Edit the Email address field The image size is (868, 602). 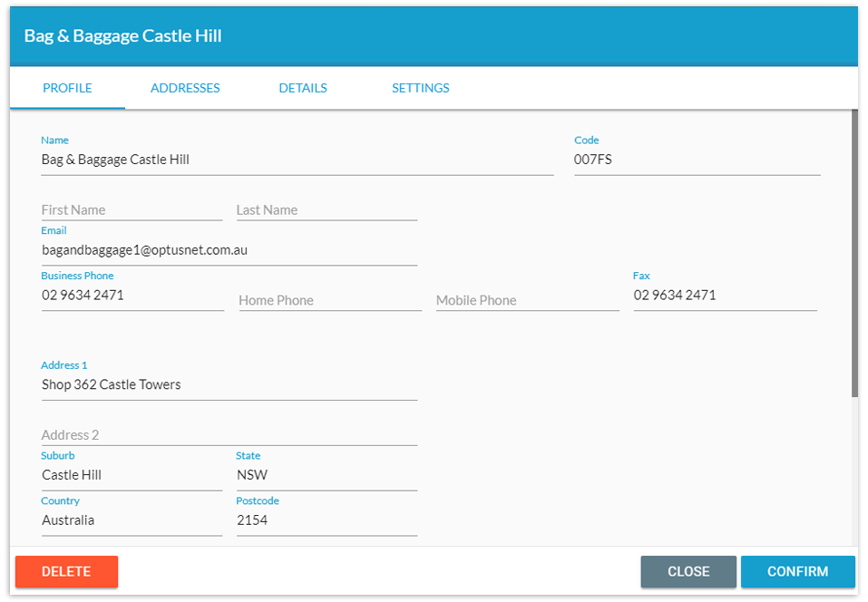(229, 250)
